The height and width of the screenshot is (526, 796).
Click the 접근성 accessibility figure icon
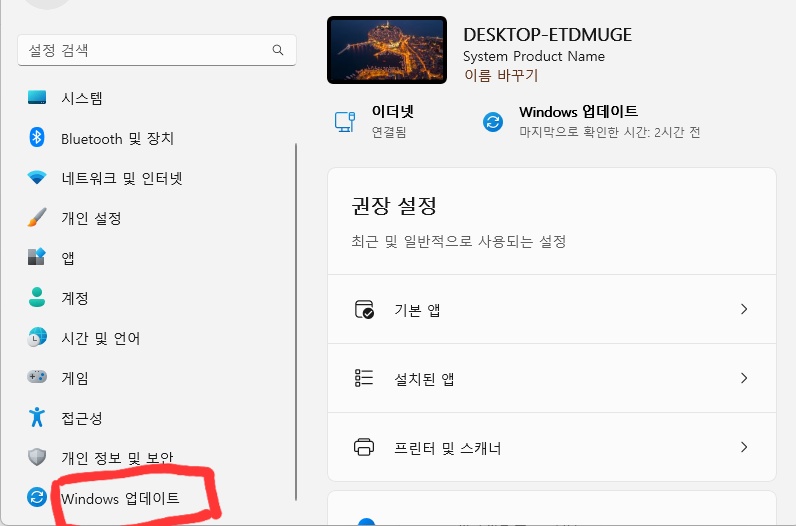pyautogui.click(x=37, y=417)
